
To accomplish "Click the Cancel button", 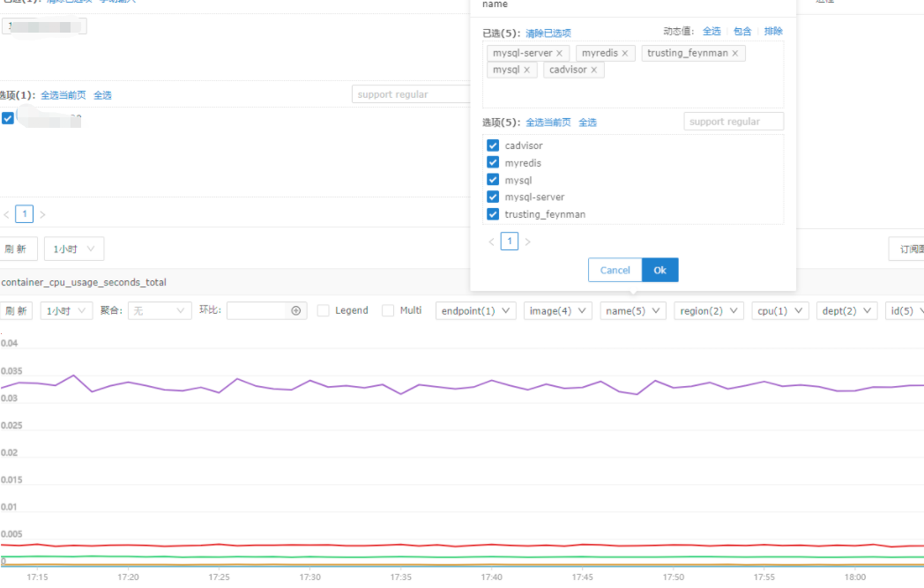I will click(615, 270).
